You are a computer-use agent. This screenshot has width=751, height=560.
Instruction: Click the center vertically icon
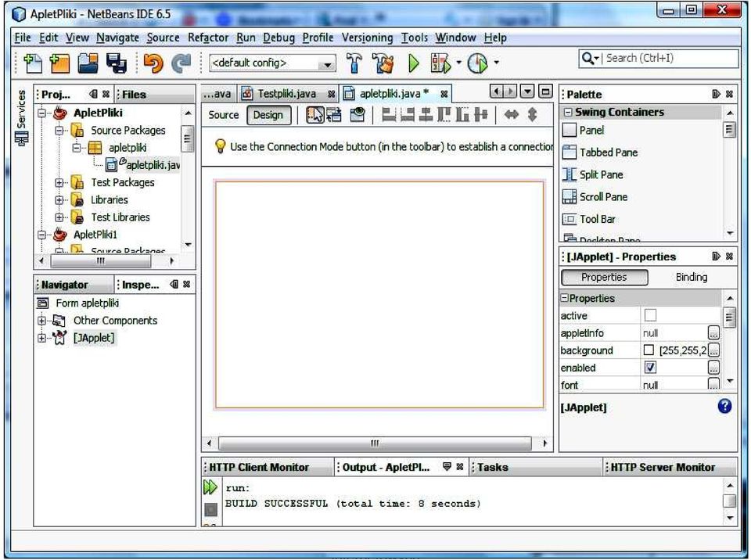[481, 115]
